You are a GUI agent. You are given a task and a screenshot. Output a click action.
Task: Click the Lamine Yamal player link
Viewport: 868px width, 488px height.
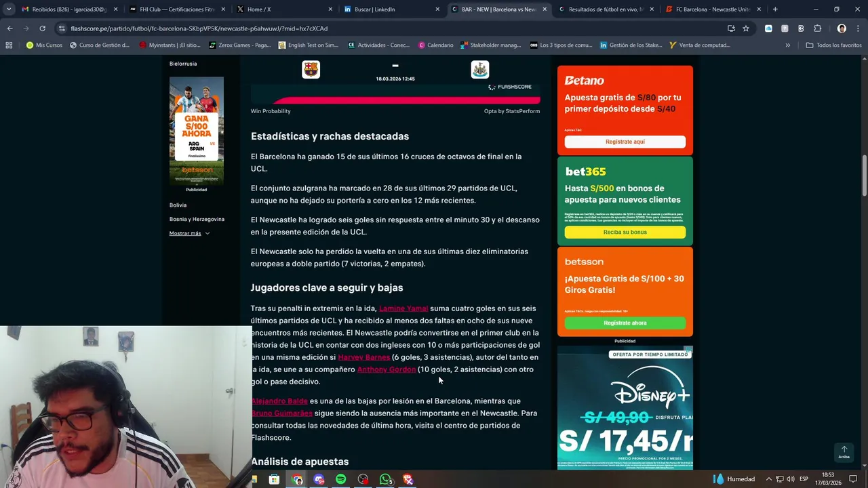tap(403, 308)
